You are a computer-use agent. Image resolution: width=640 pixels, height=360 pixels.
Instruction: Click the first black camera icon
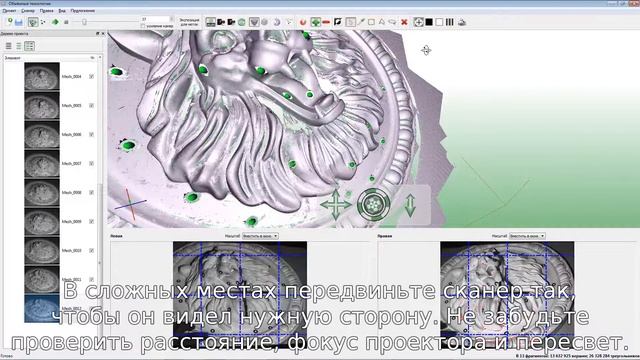221,22
